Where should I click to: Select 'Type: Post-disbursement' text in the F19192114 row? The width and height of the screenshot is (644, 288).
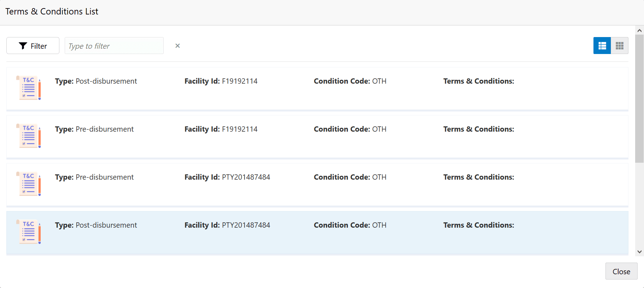(x=96, y=81)
